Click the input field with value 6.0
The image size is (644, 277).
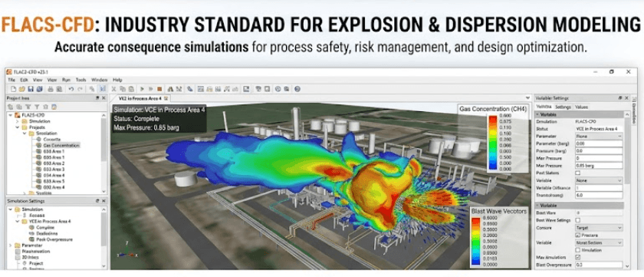(x=599, y=195)
